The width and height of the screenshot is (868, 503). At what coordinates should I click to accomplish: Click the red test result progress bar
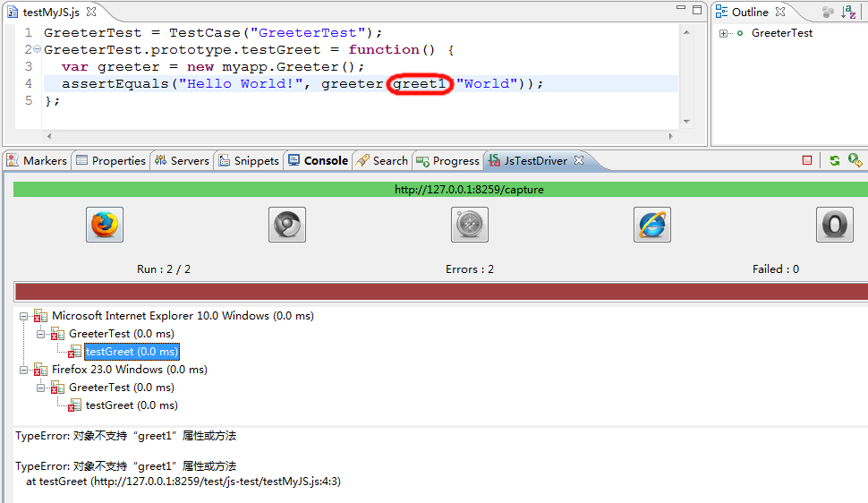pos(441,292)
